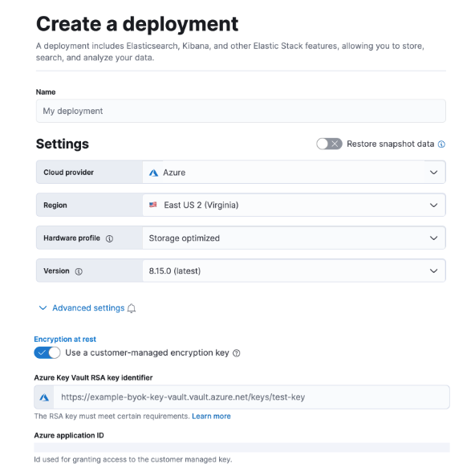Viewport: 471px width, 476px height.
Task: Disable the customer-managed encryption key switch
Action: (47, 352)
